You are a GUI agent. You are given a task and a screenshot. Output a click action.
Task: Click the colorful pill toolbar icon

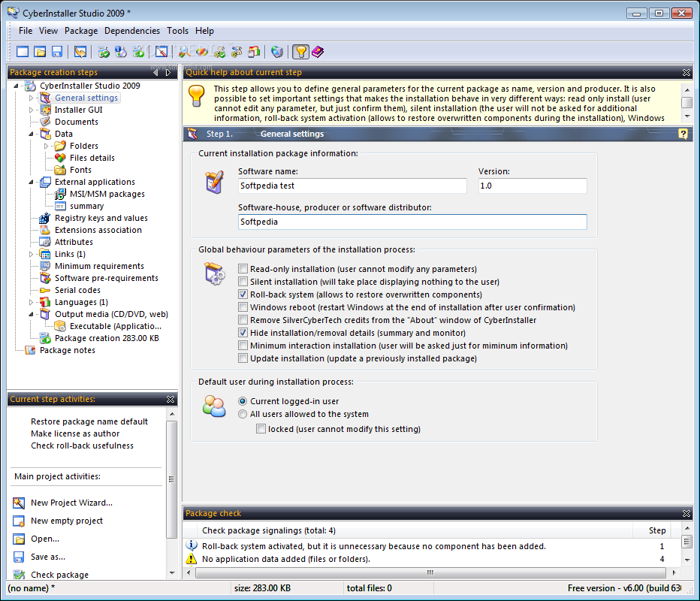pyautogui.click(x=202, y=52)
